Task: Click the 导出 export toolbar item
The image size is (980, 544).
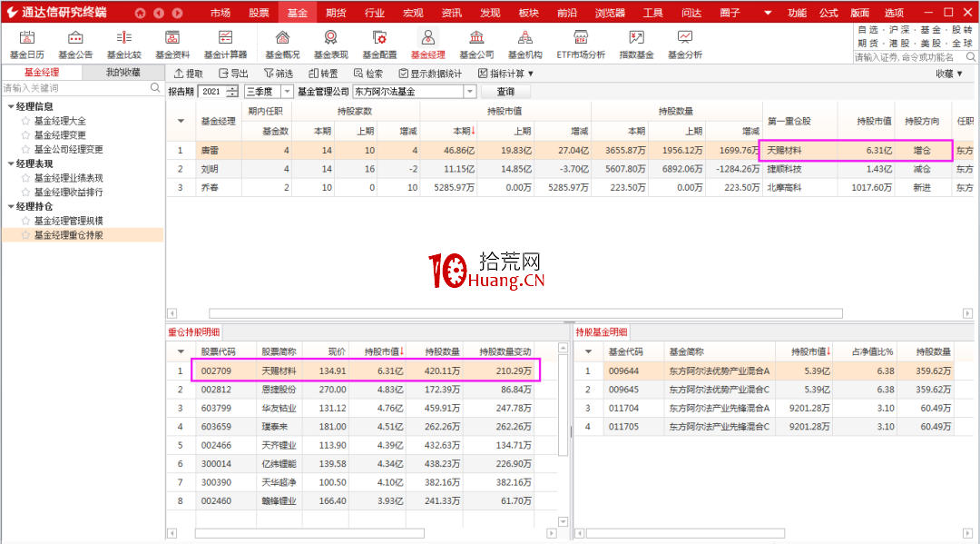Action: coord(233,74)
